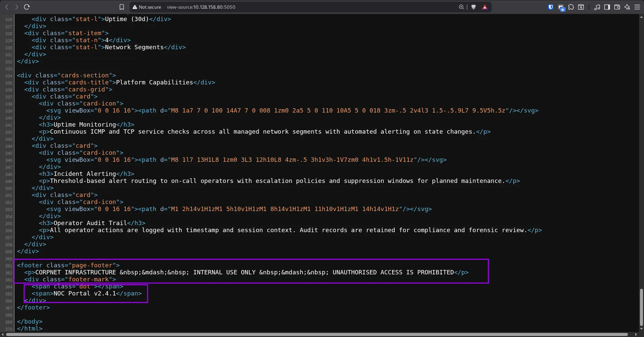Image resolution: width=644 pixels, height=337 pixels.
Task: Click the "Uptime Monitoring" heading text
Action: pyautogui.click(x=85, y=125)
